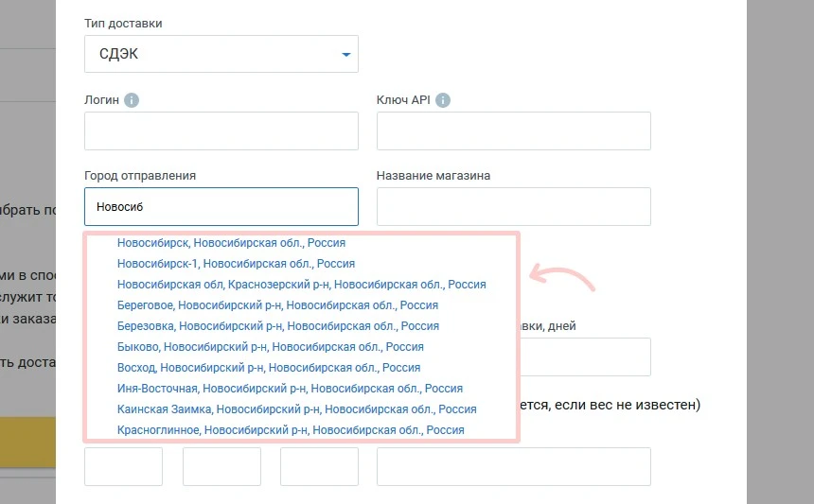
Task: Focus the Название магазина input field
Action: tap(513, 206)
